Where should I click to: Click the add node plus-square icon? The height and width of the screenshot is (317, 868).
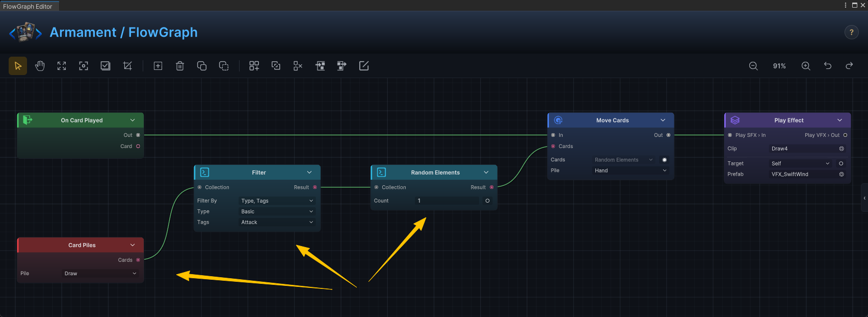point(158,66)
